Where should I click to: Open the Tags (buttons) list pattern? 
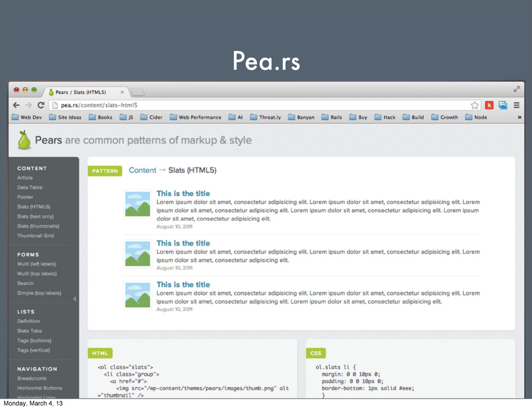point(34,340)
